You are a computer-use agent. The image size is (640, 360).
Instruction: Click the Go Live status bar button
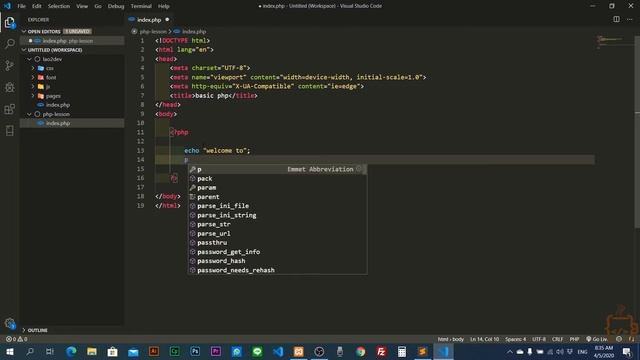click(x=597, y=339)
